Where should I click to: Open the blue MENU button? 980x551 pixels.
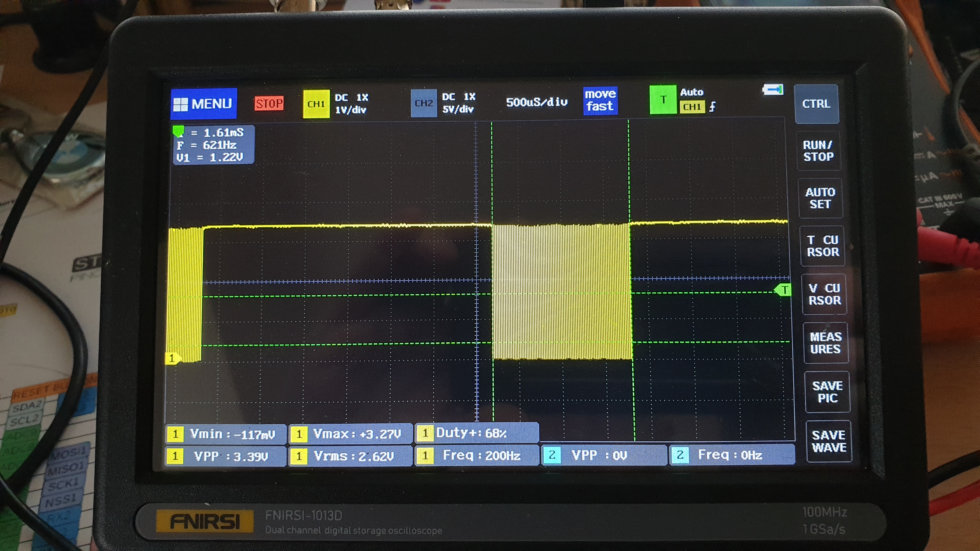(203, 103)
